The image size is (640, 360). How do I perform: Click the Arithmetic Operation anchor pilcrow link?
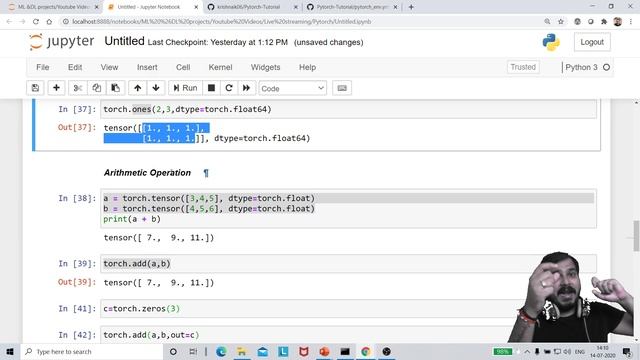click(x=206, y=173)
